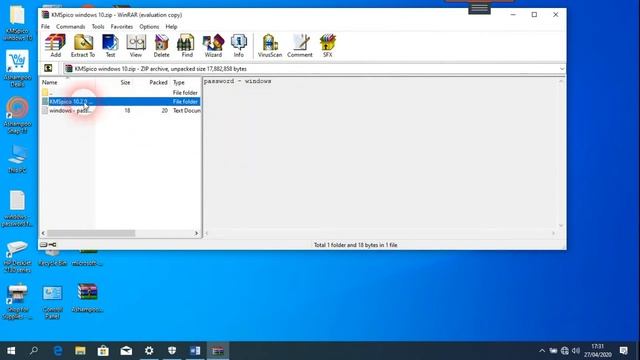The height and width of the screenshot is (360, 640).
Task: Click the Extract To toolbar icon
Action: click(83, 45)
